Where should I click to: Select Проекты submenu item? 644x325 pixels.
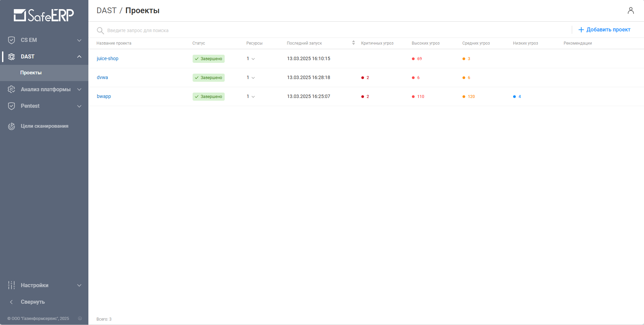click(31, 73)
